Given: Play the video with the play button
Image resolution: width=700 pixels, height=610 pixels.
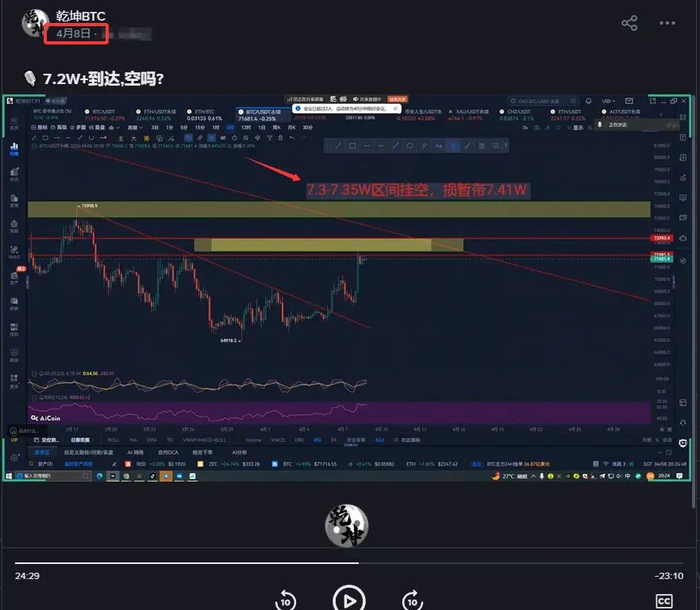Looking at the screenshot, I should pos(348,600).
